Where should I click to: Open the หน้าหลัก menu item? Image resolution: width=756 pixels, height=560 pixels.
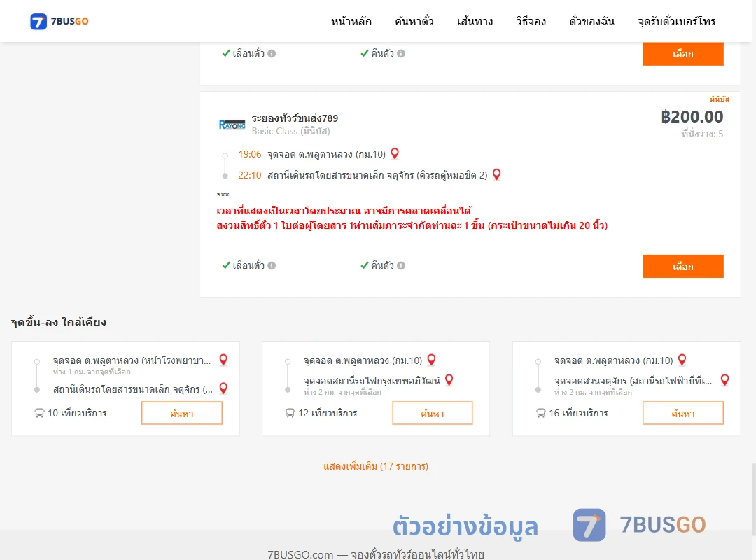351,21
